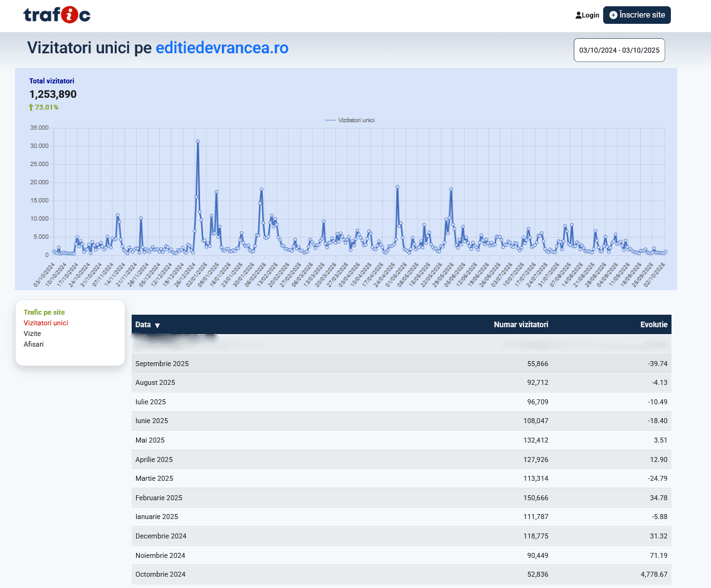Toggle Vizitatori unici legend series
The width and height of the screenshot is (711, 588).
point(350,120)
